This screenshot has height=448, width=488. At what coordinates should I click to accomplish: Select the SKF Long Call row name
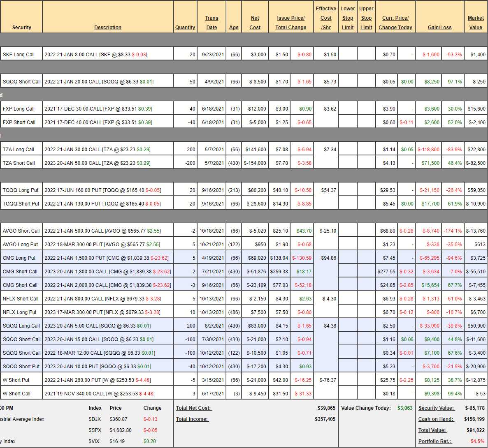(x=19, y=55)
